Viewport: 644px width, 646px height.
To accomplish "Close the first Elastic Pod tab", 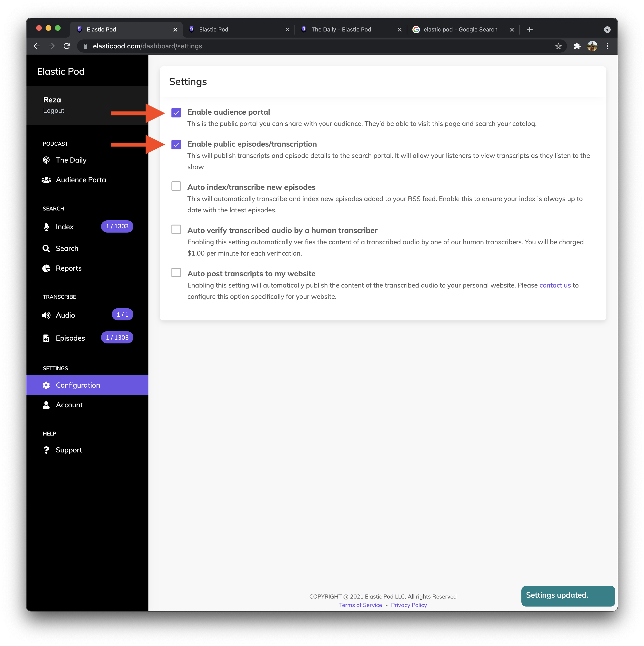I will click(x=175, y=29).
